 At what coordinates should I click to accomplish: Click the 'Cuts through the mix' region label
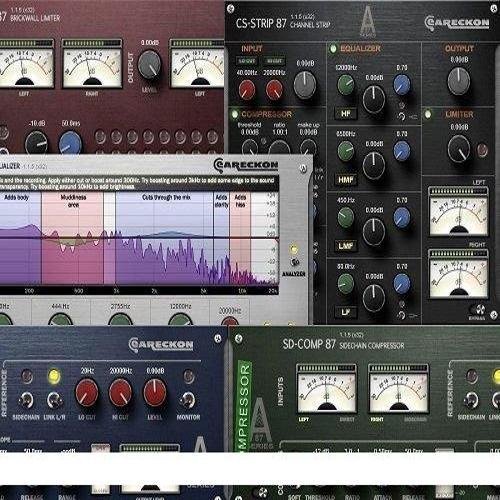pos(166,197)
